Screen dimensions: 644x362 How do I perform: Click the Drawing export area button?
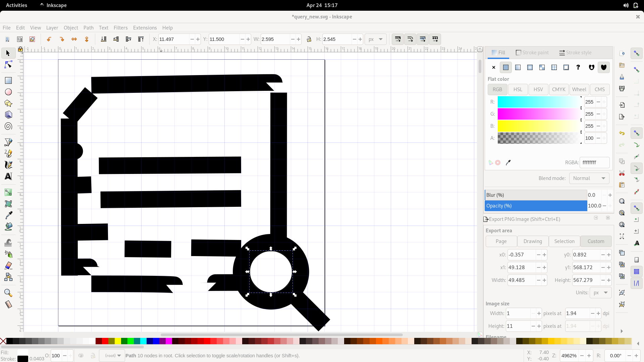tap(533, 241)
